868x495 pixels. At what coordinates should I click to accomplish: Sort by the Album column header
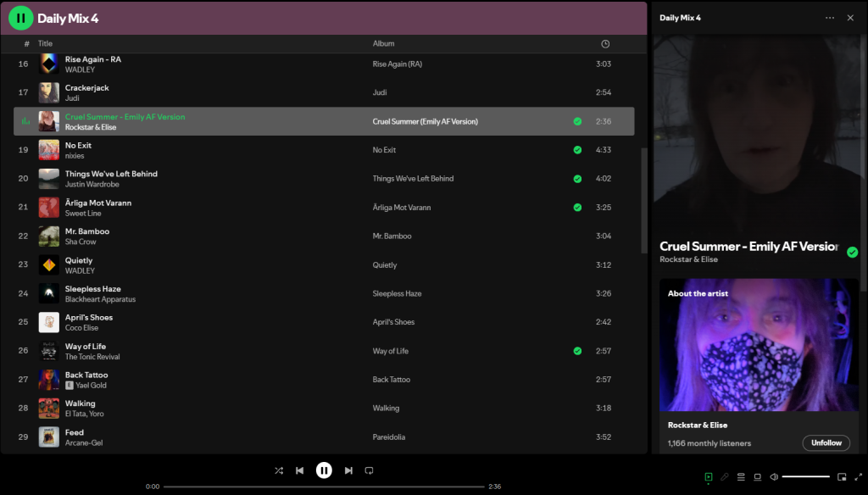[383, 43]
